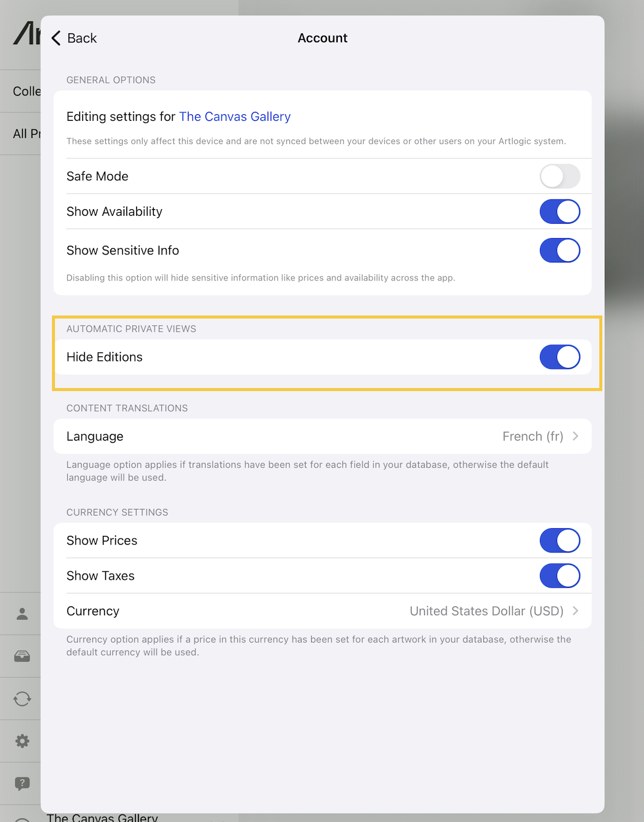This screenshot has height=822, width=644.
Task: Click the sync arrows icon
Action: pos(22,699)
